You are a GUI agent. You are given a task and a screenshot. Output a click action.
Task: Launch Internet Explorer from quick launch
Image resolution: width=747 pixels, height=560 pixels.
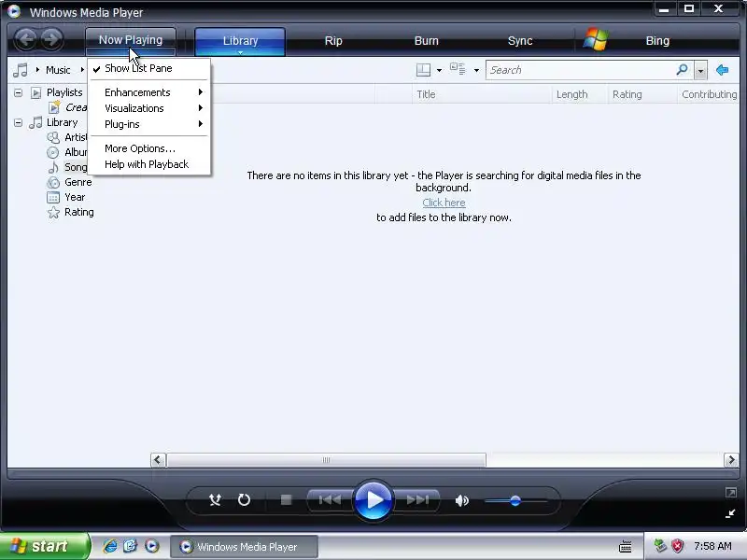[x=110, y=546]
